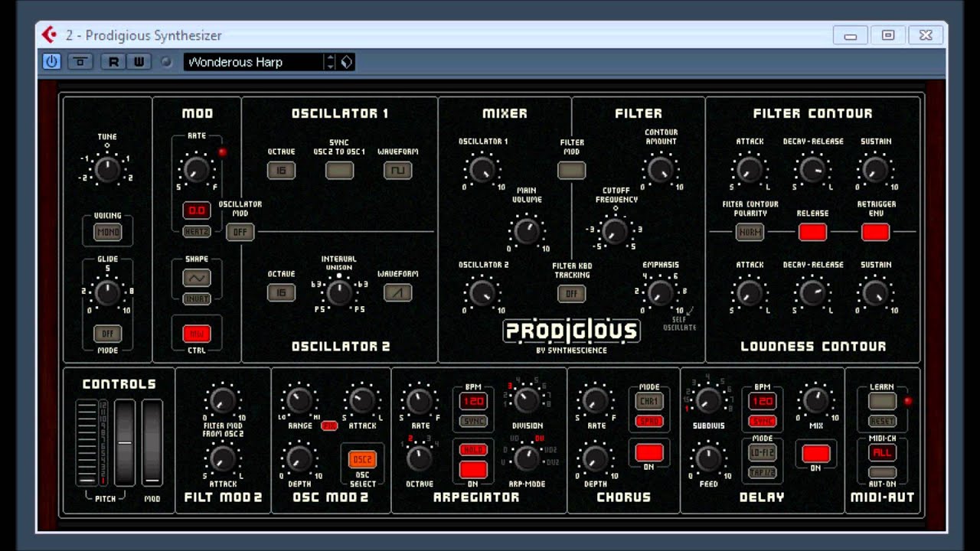Click the bypass icon beside power
Viewport: 980px width, 551px height.
coord(80,62)
